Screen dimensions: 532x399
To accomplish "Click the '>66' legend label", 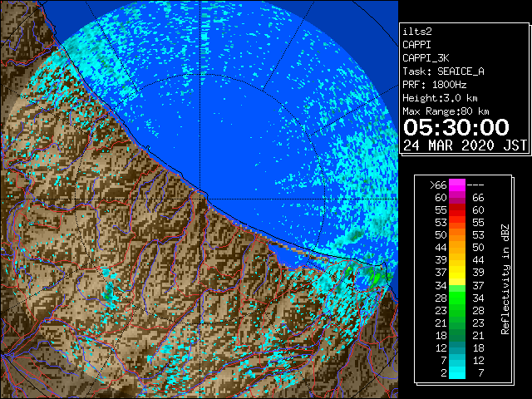I will point(438,185).
